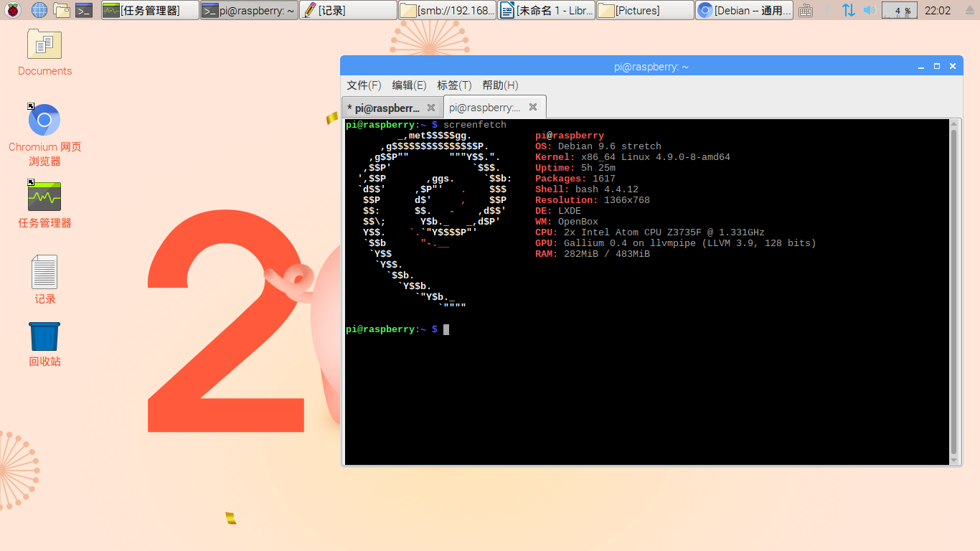Open the 编辑(E) menu in terminal
Viewport: 980px width, 551px height.
[x=409, y=85]
